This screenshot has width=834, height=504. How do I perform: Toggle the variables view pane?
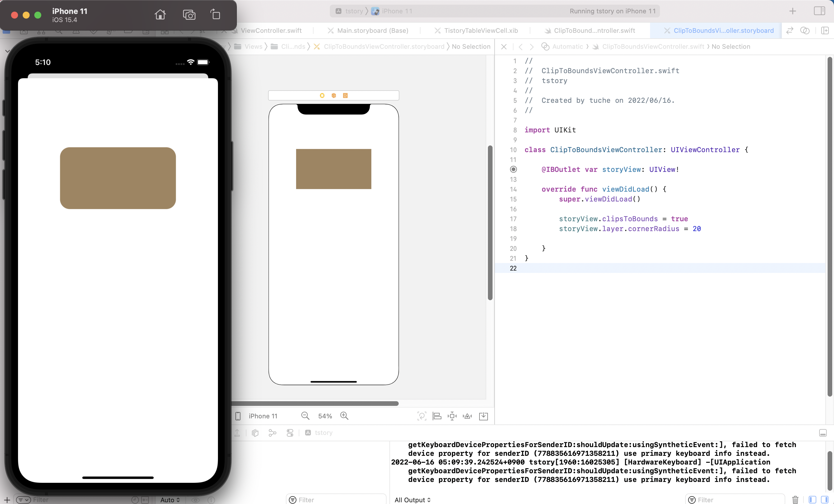click(812, 500)
